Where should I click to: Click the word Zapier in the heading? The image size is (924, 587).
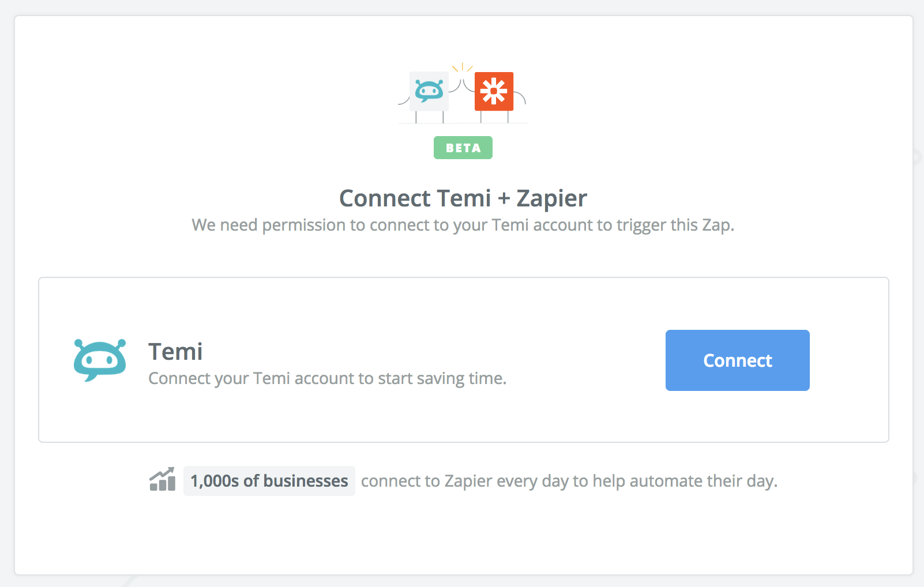click(551, 198)
